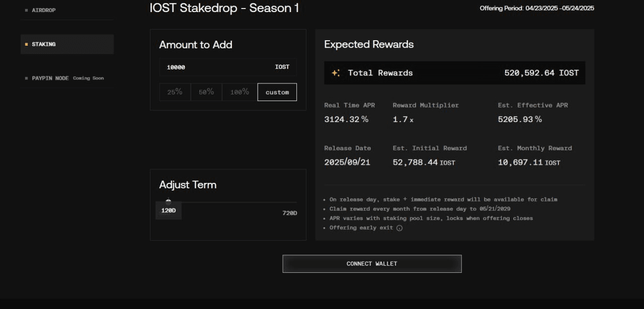The width and height of the screenshot is (644, 309).
Task: Click the Reward Multiplier label
Action: [426, 106]
